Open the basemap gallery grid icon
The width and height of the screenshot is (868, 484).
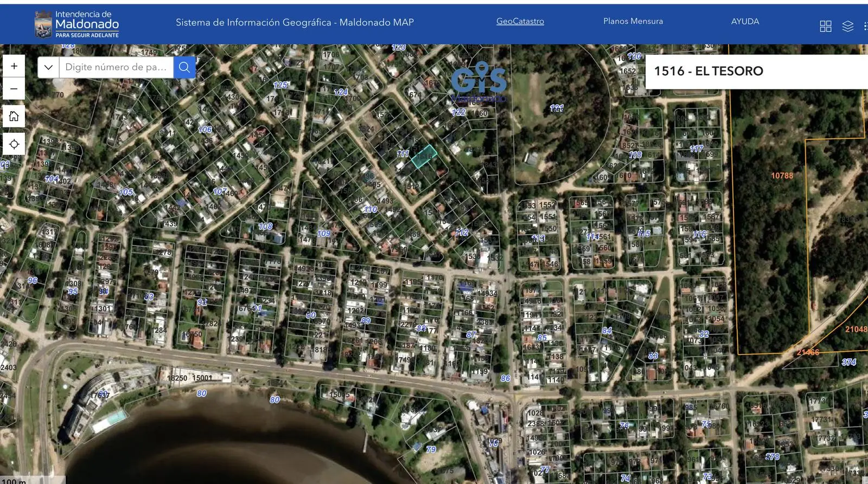[825, 26]
